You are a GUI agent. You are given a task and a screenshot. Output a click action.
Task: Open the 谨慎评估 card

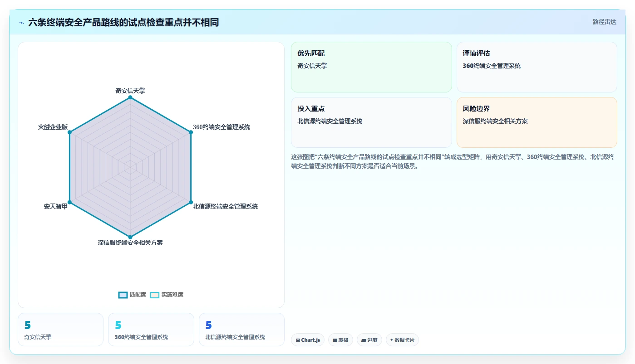click(537, 67)
